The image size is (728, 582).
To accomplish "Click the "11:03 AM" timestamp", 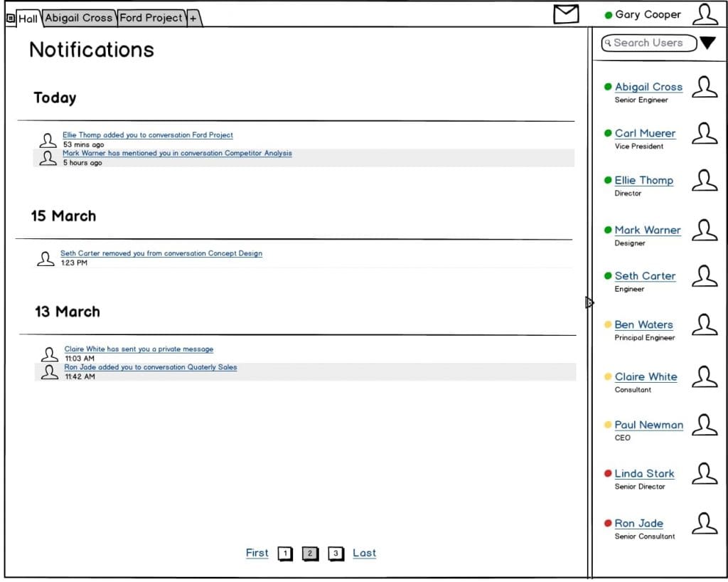I will click(x=80, y=359).
